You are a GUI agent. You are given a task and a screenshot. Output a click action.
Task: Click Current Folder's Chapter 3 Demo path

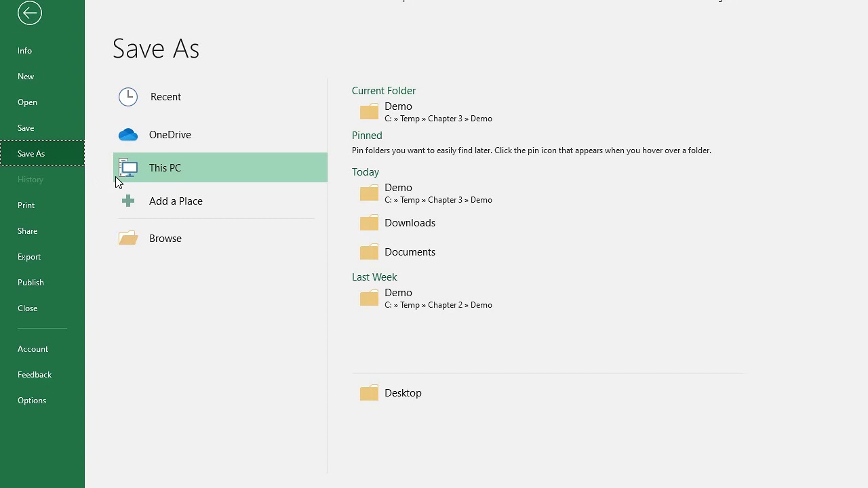click(438, 119)
